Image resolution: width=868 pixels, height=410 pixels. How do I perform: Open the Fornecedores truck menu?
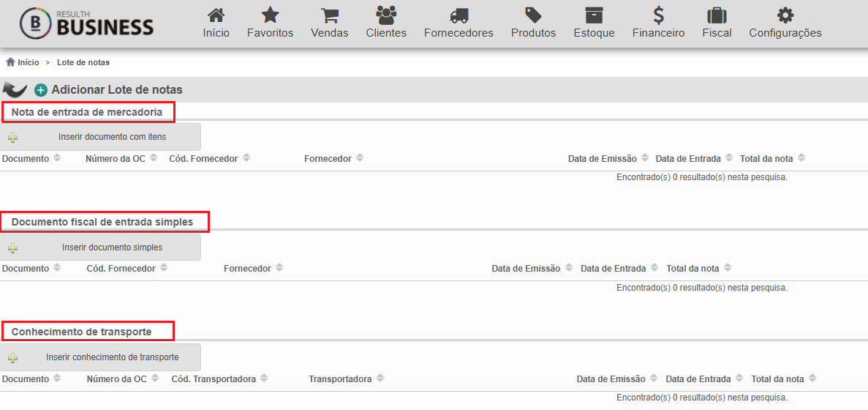coord(458,23)
